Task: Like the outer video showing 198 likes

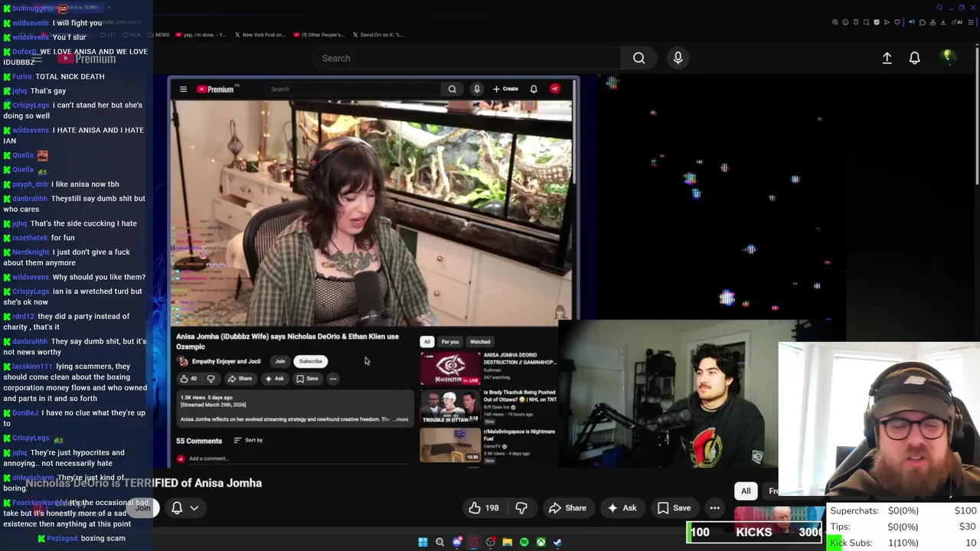Action: 483,507
